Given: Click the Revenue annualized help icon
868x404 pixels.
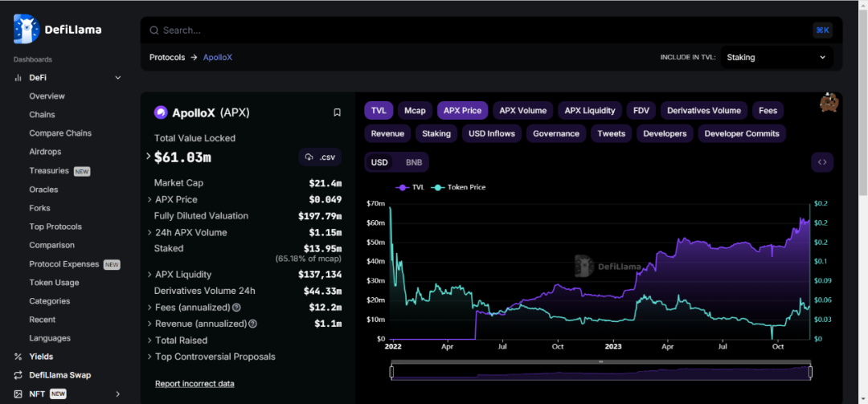Looking at the screenshot, I should 252,324.
